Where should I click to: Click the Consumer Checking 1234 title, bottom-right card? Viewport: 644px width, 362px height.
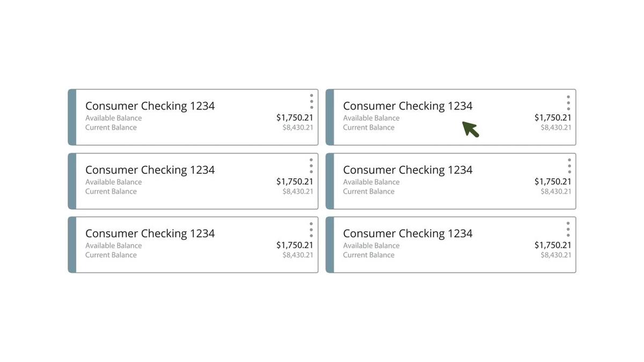[x=407, y=233]
